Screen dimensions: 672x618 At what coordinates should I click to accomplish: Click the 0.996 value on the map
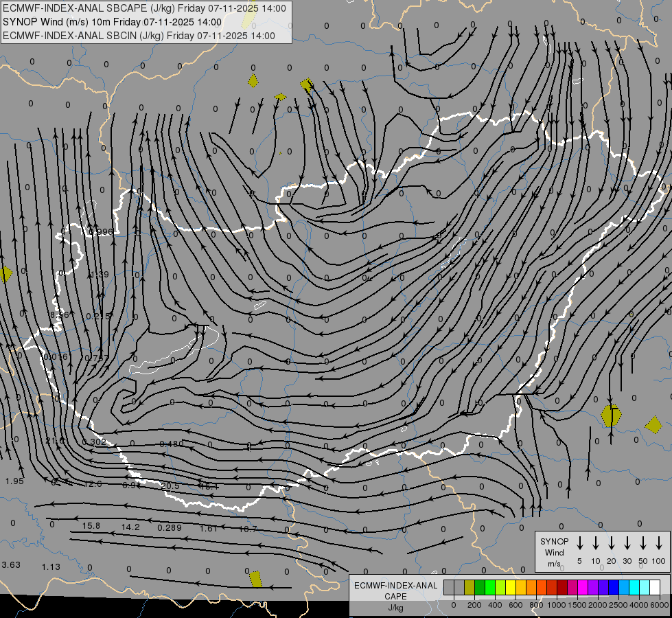click(101, 232)
